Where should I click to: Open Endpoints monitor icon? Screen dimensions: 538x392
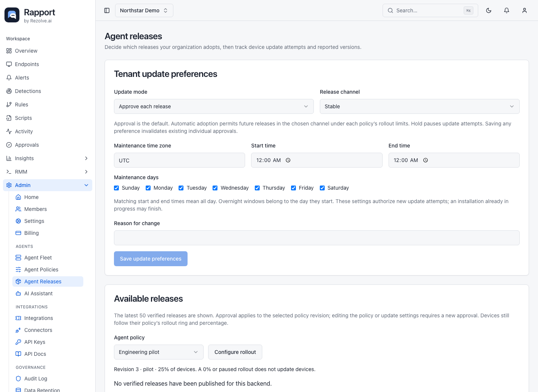(9, 64)
